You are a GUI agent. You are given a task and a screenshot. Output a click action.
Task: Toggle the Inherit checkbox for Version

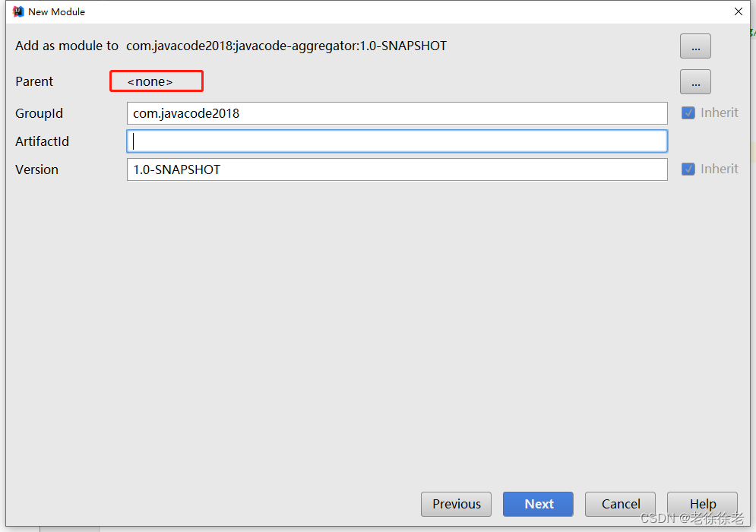[688, 169]
